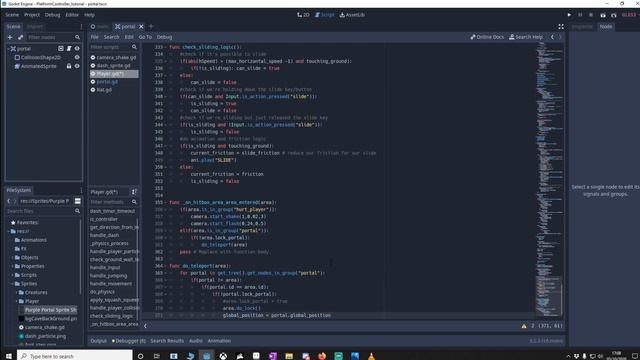Add a new node with plus icon
The height and width of the screenshot is (360, 640).
[x=10, y=37]
